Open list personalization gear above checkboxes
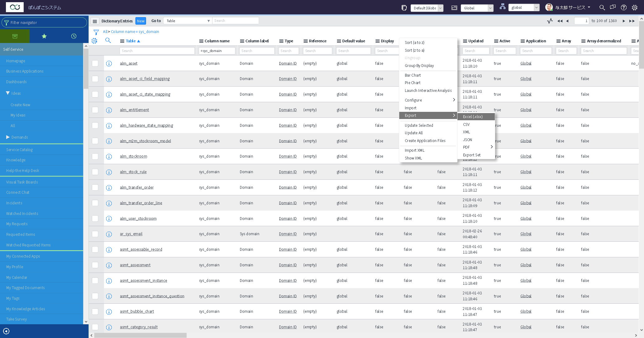Screen dimensions: 644x338 94,40
